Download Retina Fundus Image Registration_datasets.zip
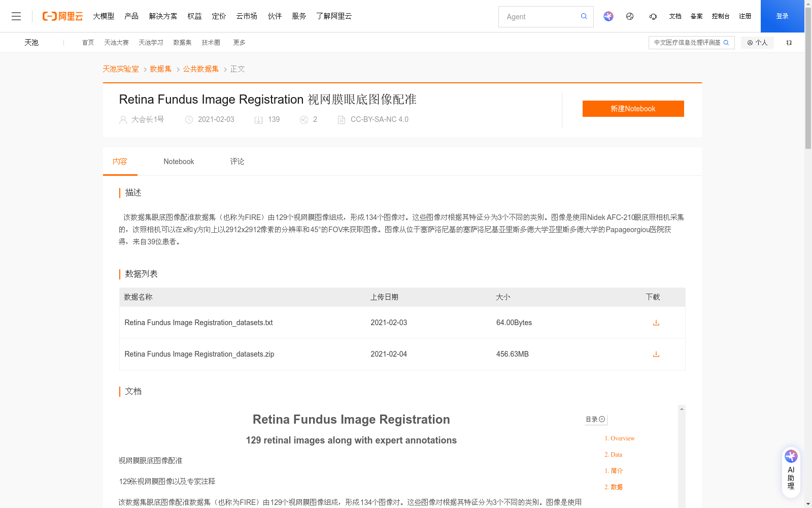The image size is (812, 508). pyautogui.click(x=656, y=354)
